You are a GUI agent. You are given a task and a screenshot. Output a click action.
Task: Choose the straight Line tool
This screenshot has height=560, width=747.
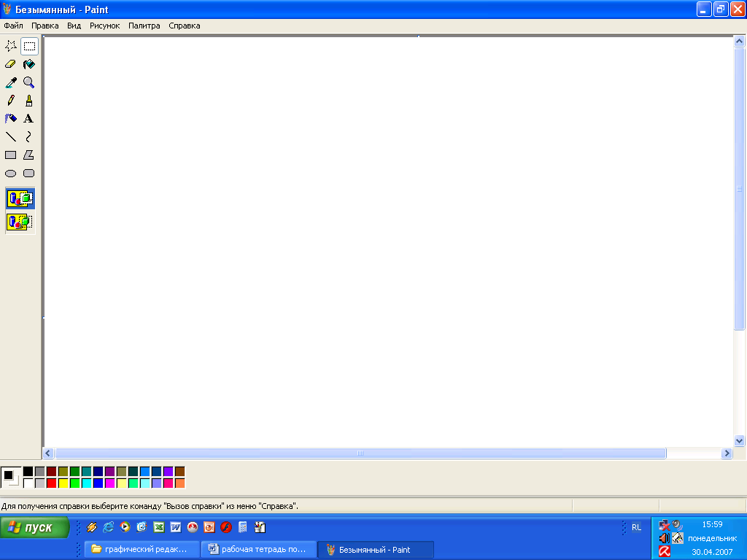click(x=11, y=136)
